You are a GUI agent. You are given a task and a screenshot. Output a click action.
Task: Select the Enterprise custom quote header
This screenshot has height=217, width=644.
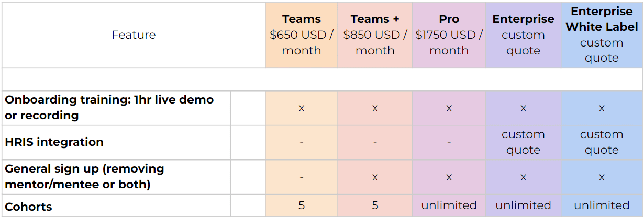pyautogui.click(x=523, y=35)
